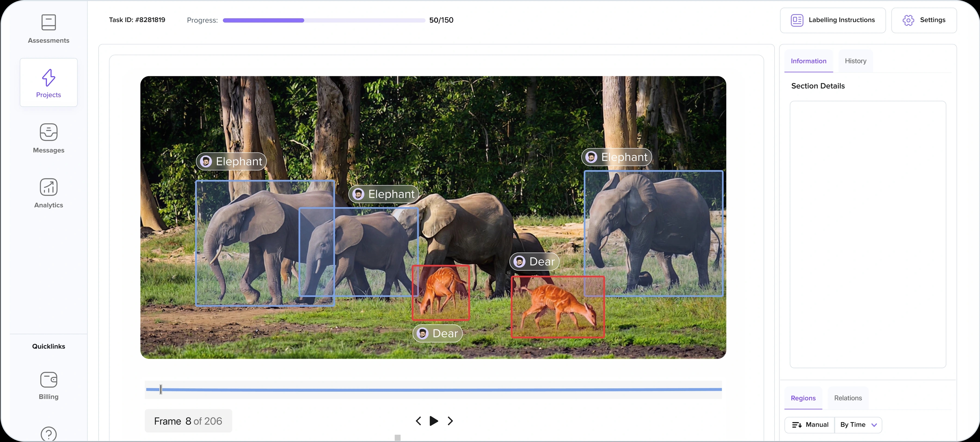Go to the previous frame
The height and width of the screenshot is (442, 980).
click(419, 421)
